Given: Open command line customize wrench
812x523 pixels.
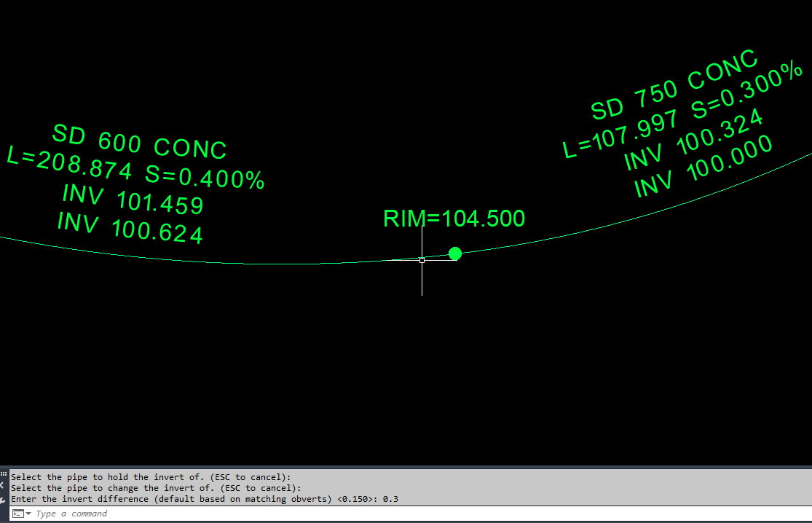Looking at the screenshot, I should [x=3, y=500].
